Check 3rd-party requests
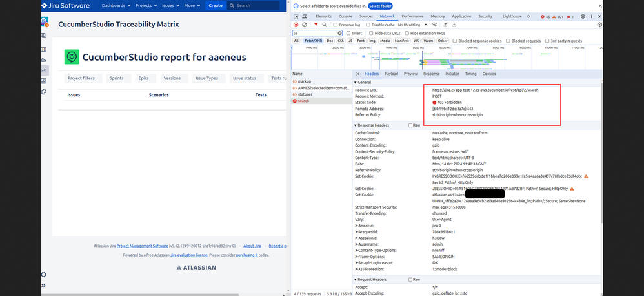644x296 pixels. tap(547, 41)
